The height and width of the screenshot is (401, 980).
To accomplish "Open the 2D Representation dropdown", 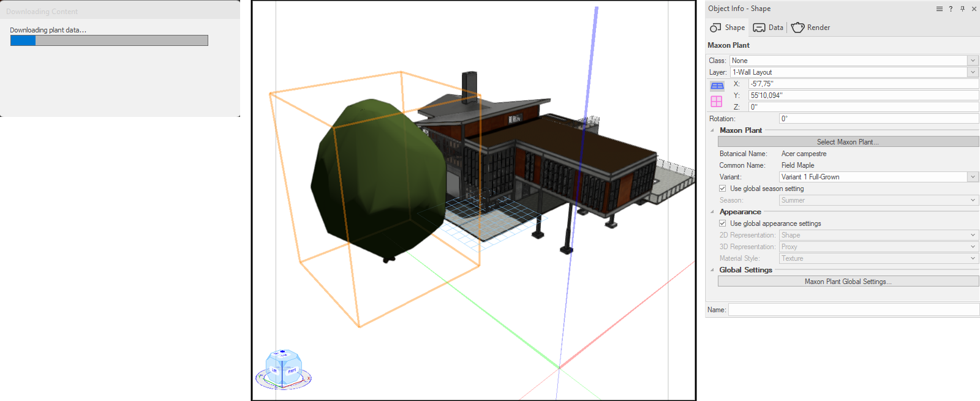I will click(x=879, y=235).
